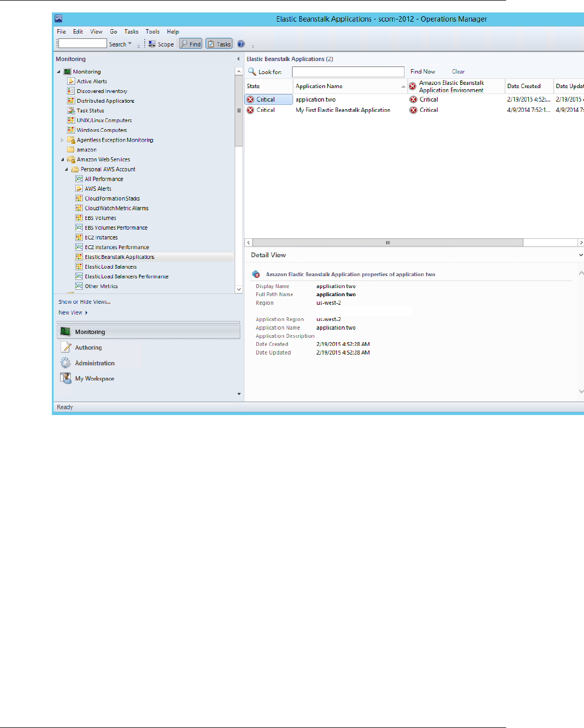The image size is (584, 728).
Task: Select EC2 Instances Performance view
Action: click(x=117, y=247)
